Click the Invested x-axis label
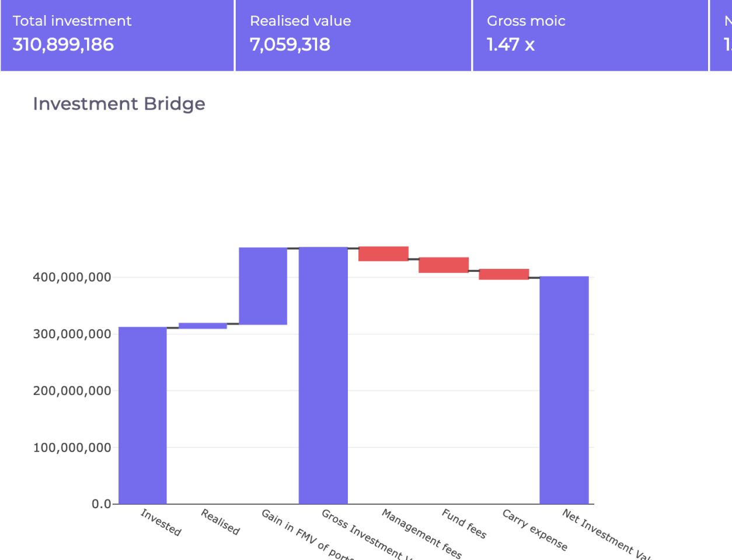 161,522
